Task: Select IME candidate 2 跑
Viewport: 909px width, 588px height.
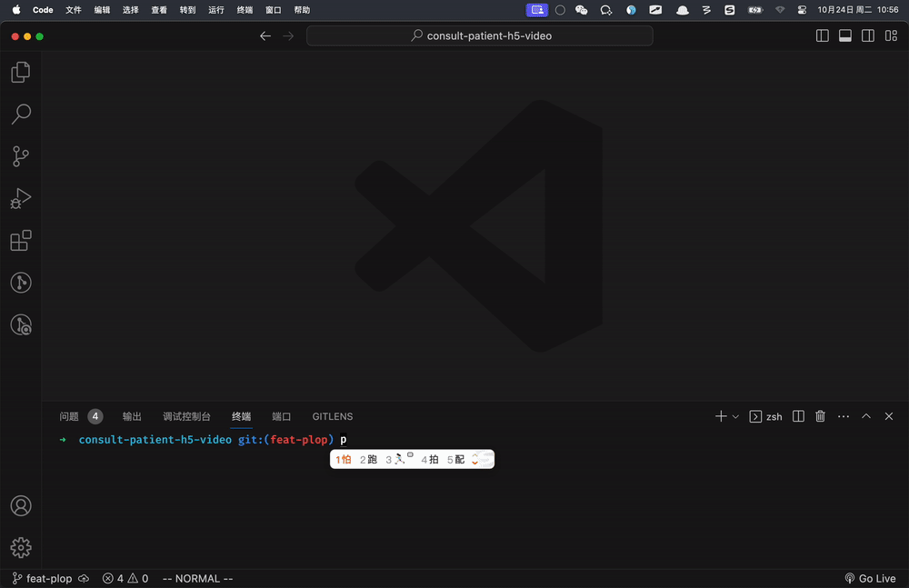Action: 368,460
